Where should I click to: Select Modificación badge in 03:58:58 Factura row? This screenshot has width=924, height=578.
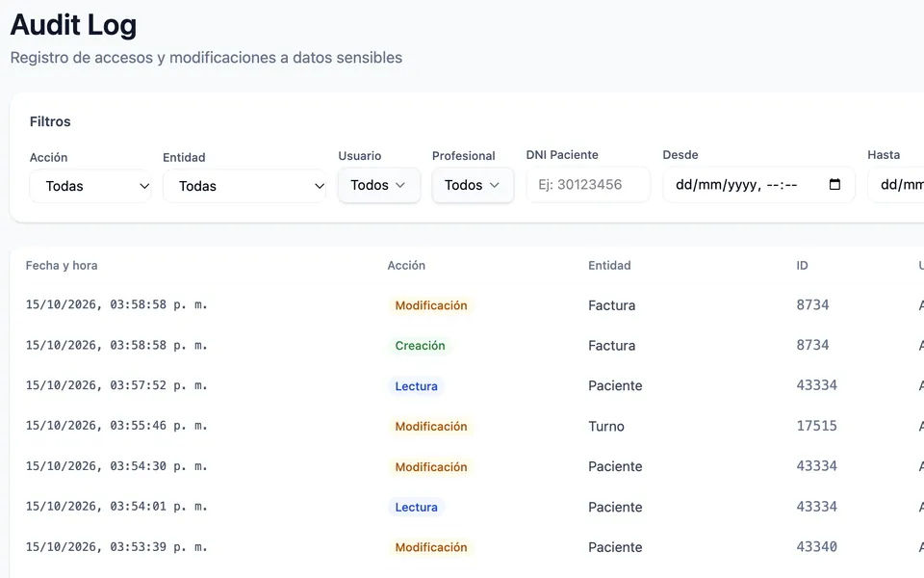coord(431,305)
